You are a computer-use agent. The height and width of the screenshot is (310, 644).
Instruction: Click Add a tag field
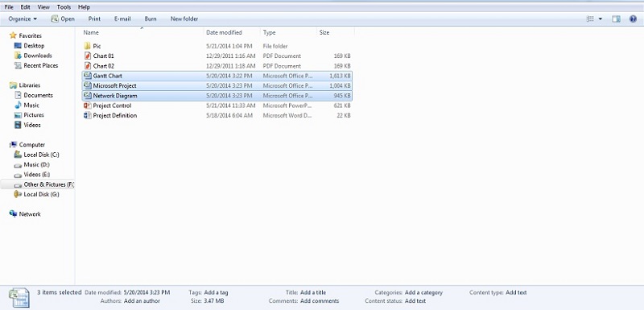coord(216,293)
